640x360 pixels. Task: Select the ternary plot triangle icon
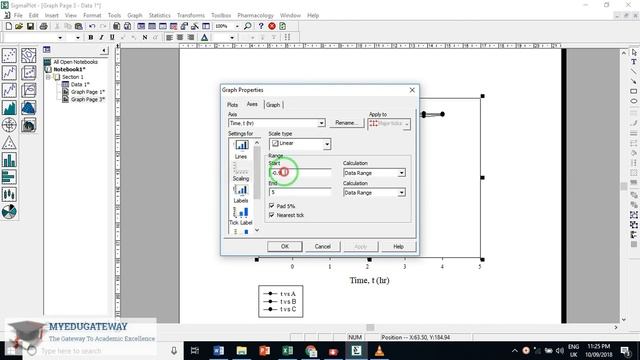click(9, 142)
